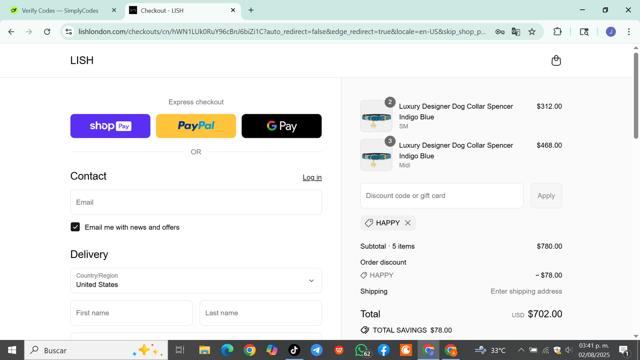The height and width of the screenshot is (360, 640).
Task: Click the $702.00 total amount
Action: tap(545, 314)
